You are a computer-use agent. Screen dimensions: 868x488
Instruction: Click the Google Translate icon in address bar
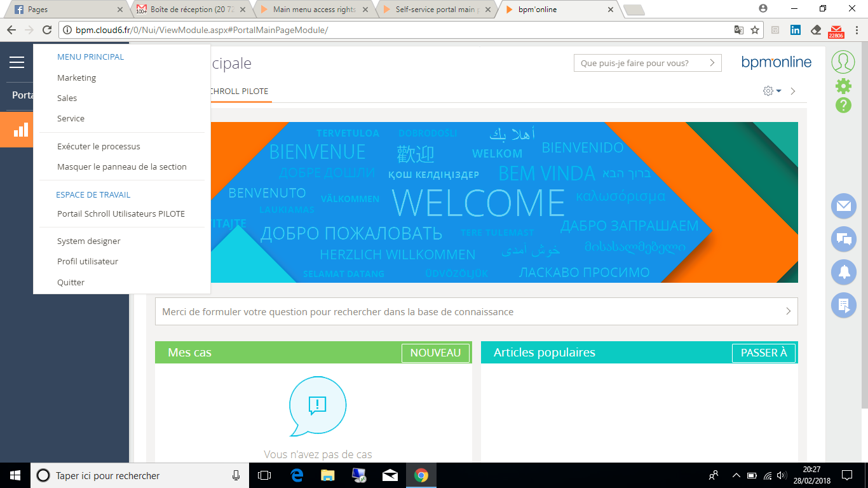pyautogui.click(x=738, y=30)
